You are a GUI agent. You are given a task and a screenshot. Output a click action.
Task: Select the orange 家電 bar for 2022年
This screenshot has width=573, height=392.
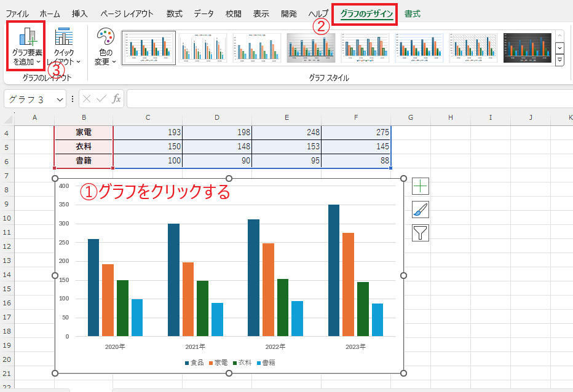point(268,290)
